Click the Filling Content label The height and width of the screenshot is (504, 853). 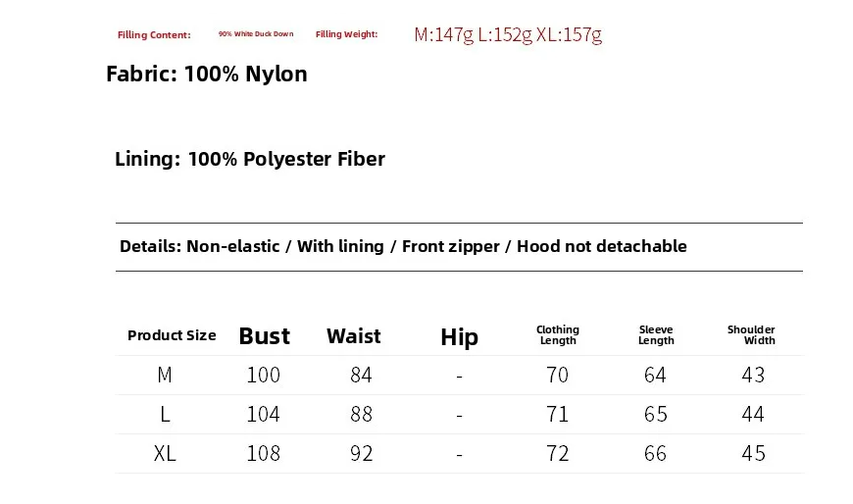click(154, 35)
